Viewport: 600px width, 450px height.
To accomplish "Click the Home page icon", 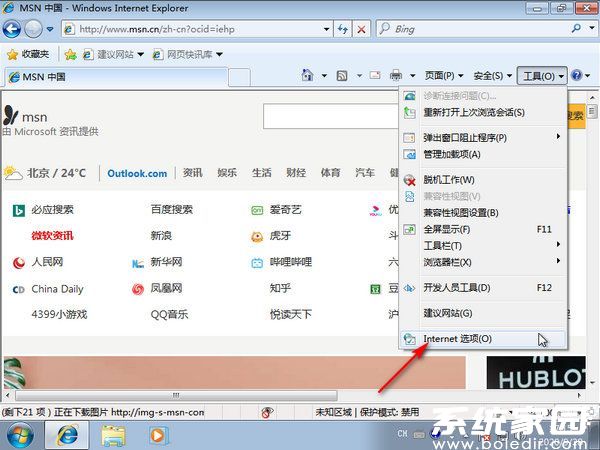I will (307, 75).
